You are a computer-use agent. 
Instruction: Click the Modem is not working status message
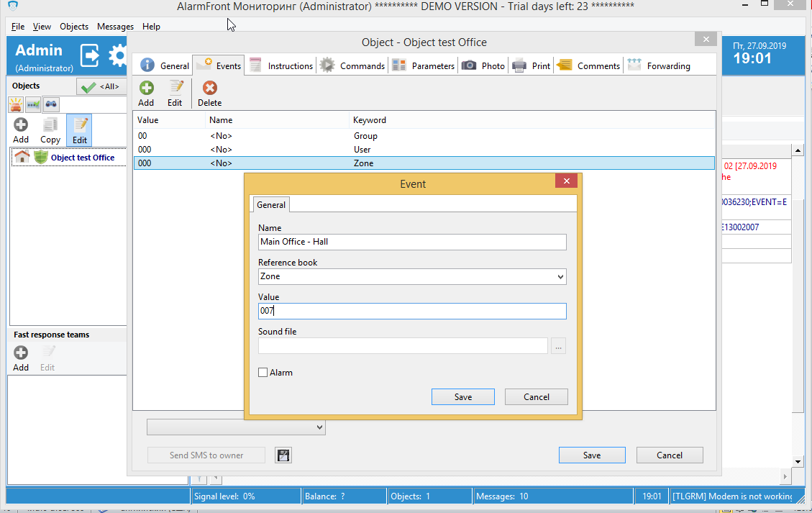tap(736, 496)
